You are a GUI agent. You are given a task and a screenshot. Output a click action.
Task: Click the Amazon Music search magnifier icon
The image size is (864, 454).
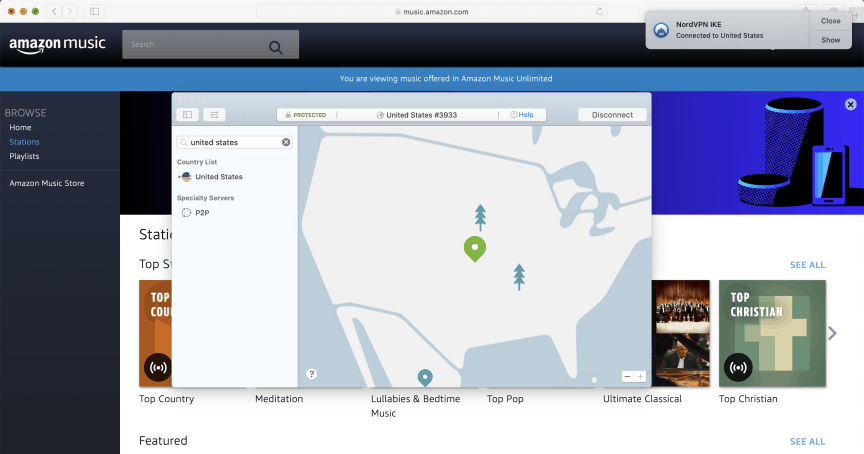(276, 47)
